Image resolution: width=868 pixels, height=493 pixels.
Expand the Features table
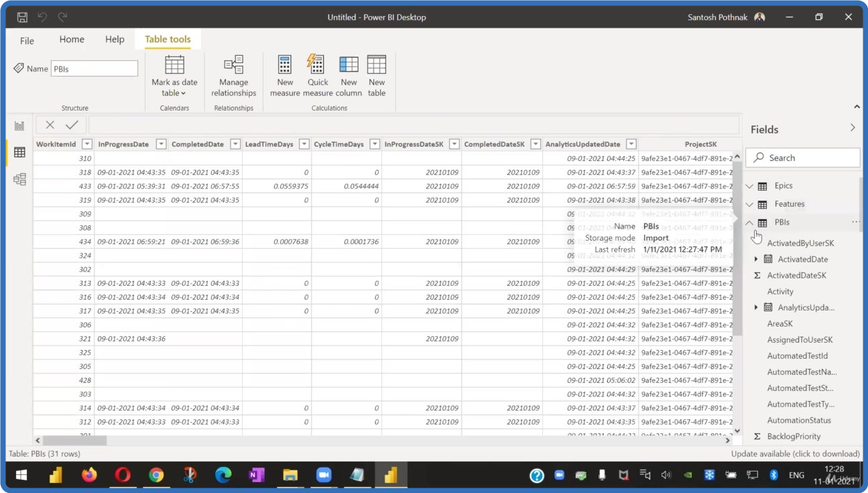[749, 204]
